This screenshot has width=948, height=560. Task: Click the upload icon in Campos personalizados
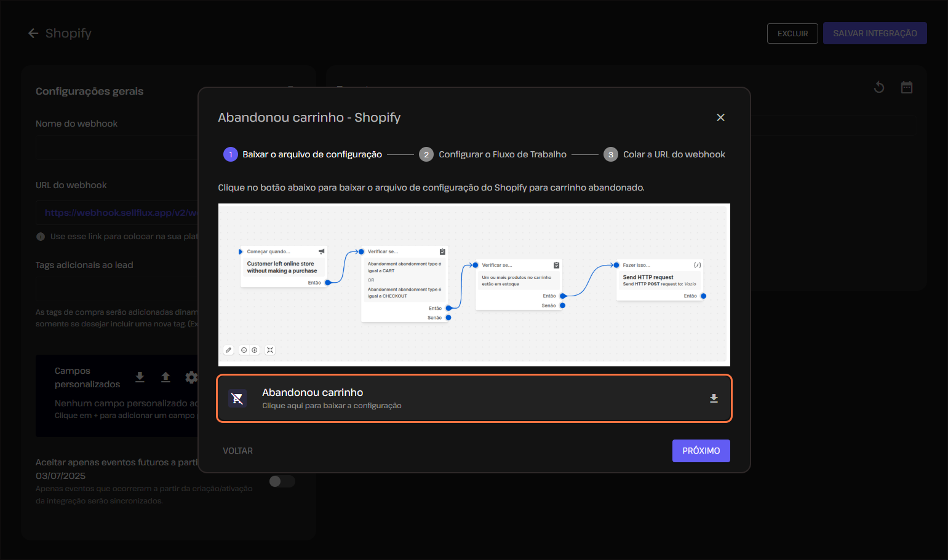(x=165, y=377)
